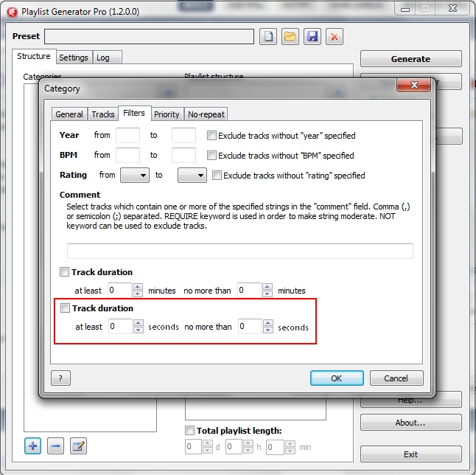Image resolution: width=476 pixels, height=475 pixels.
Task: Click the ? help button
Action: pyautogui.click(x=60, y=378)
